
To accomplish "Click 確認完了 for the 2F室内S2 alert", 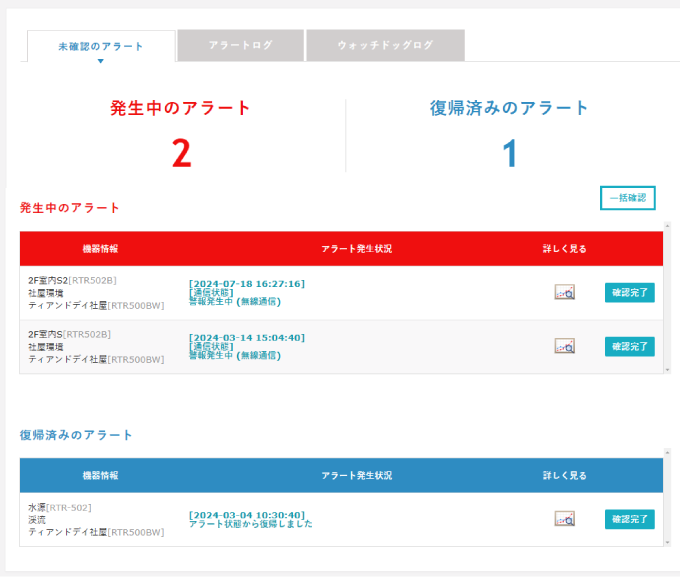I will pyautogui.click(x=629, y=293).
